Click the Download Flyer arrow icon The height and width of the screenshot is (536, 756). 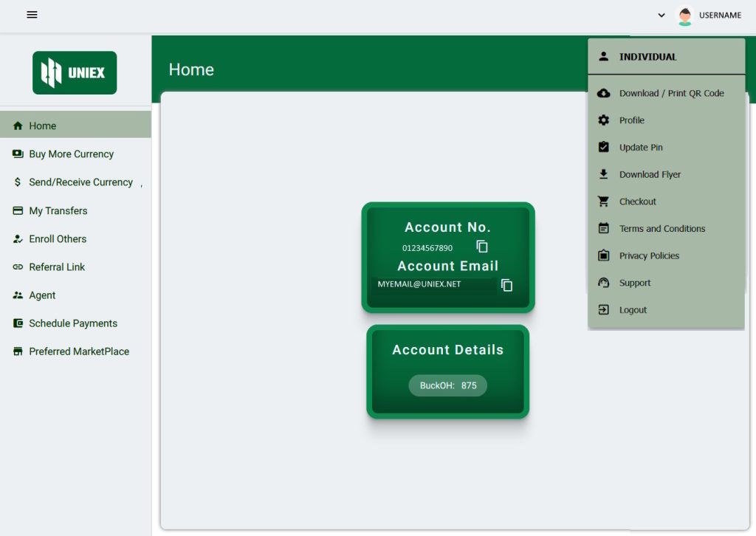[603, 174]
